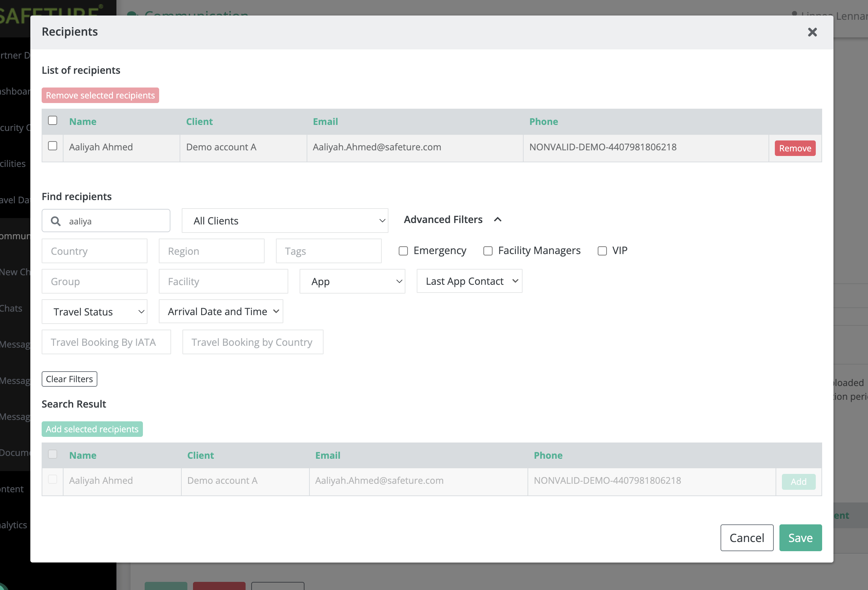
Task: Open the App dropdown filter
Action: [352, 281]
